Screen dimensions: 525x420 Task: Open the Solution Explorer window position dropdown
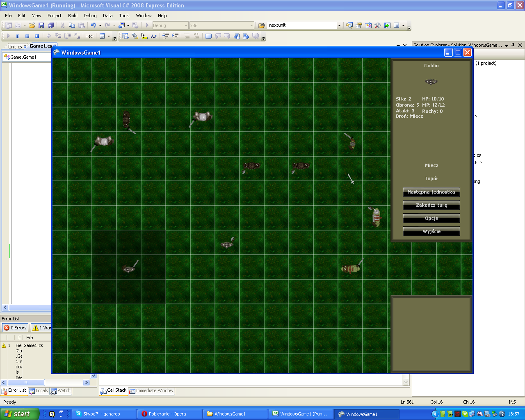(x=507, y=45)
